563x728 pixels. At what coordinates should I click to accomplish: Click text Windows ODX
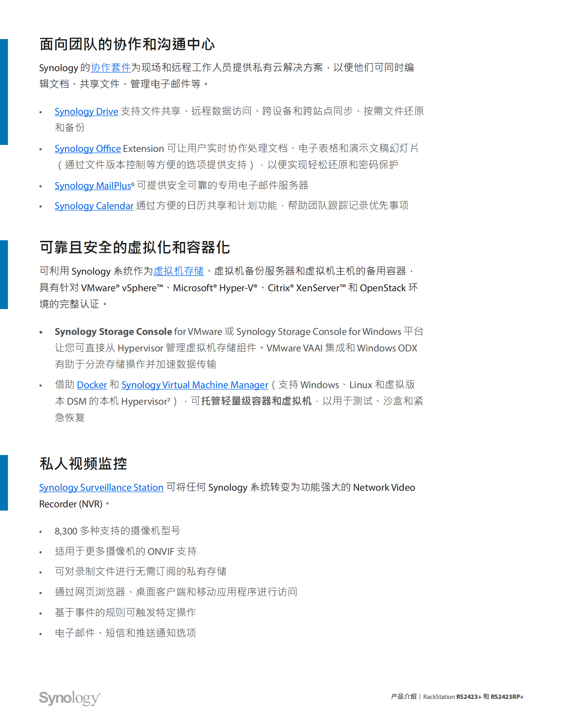point(387,348)
